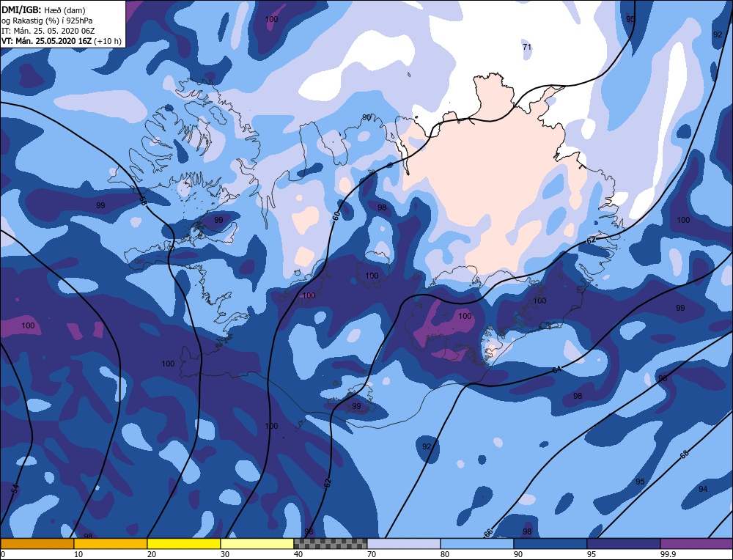Image resolution: width=733 pixels, height=560 pixels.
Task: Click the contour label '64'
Action: point(557,369)
